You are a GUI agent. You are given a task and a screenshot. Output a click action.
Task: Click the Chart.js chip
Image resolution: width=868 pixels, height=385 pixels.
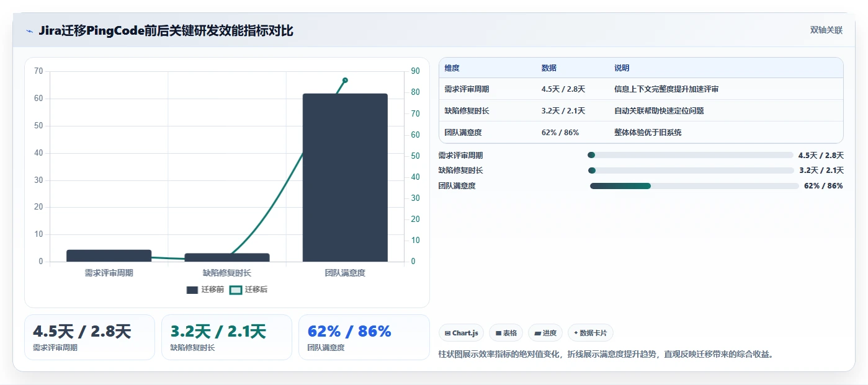click(x=462, y=333)
